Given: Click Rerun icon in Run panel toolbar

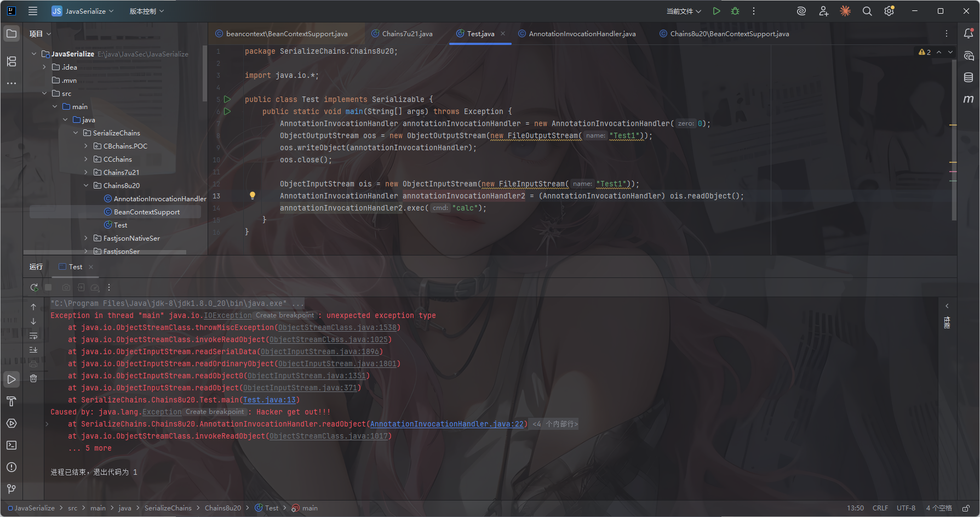Looking at the screenshot, I should [34, 287].
